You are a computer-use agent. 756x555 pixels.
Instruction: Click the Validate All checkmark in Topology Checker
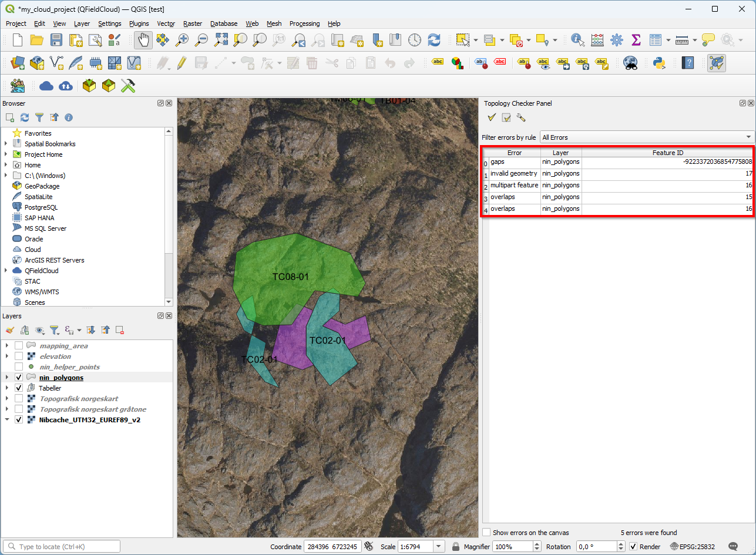point(492,118)
